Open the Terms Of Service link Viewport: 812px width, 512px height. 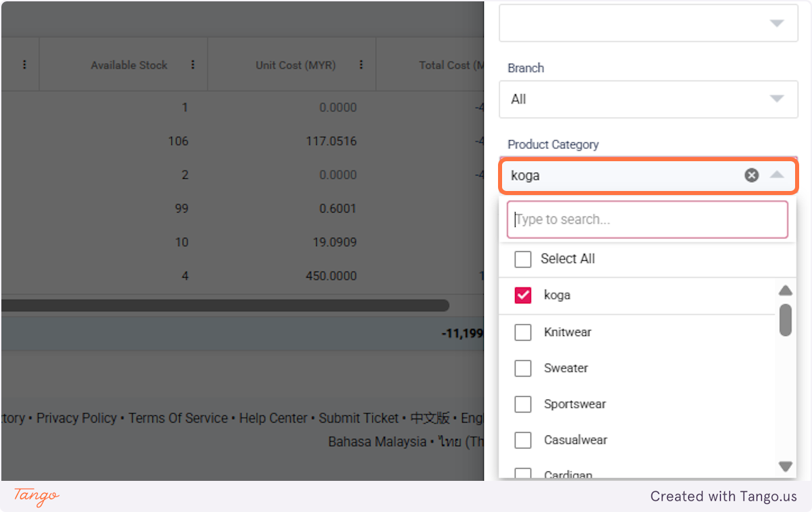coord(178,419)
